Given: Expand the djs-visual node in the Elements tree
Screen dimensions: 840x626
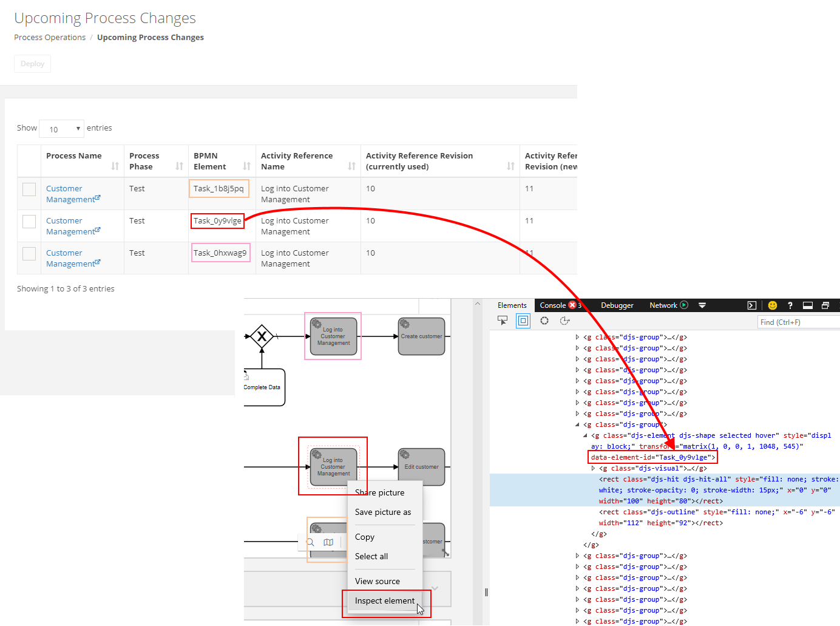Looking at the screenshot, I should [x=593, y=468].
